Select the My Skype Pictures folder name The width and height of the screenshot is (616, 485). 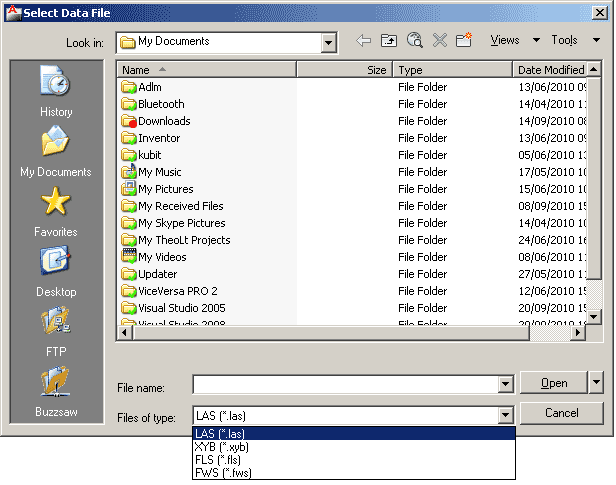(x=182, y=223)
